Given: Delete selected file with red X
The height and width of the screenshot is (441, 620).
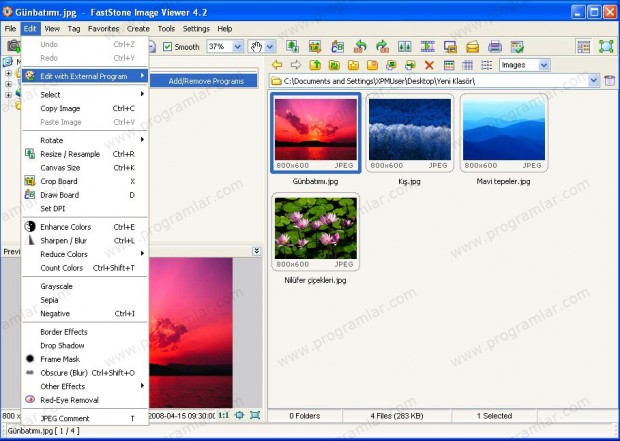Looking at the screenshot, I should pyautogui.click(x=429, y=65).
